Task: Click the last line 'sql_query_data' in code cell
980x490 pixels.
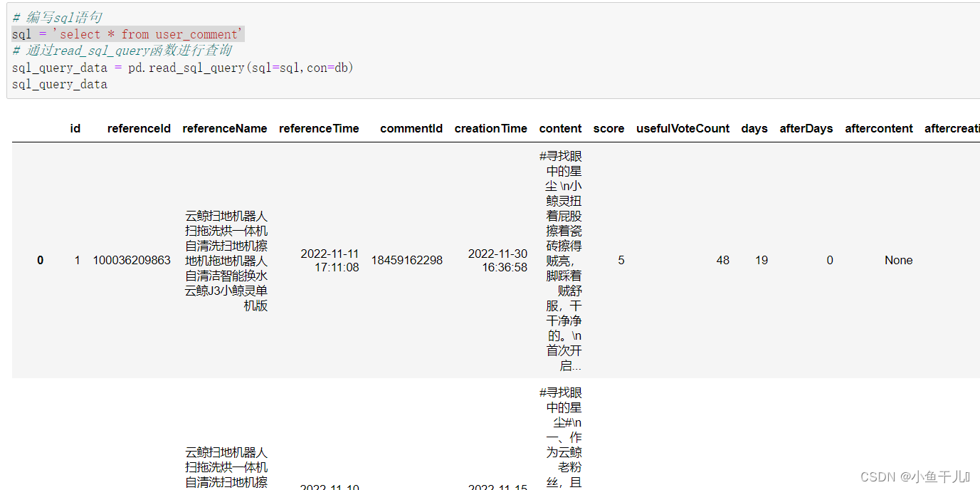Action: click(60, 84)
